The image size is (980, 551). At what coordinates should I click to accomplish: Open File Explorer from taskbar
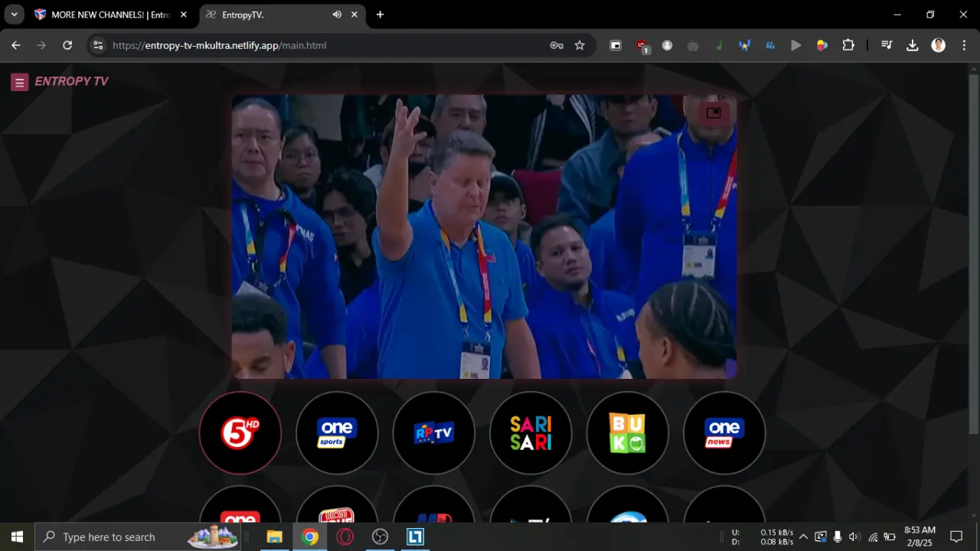[x=275, y=536]
